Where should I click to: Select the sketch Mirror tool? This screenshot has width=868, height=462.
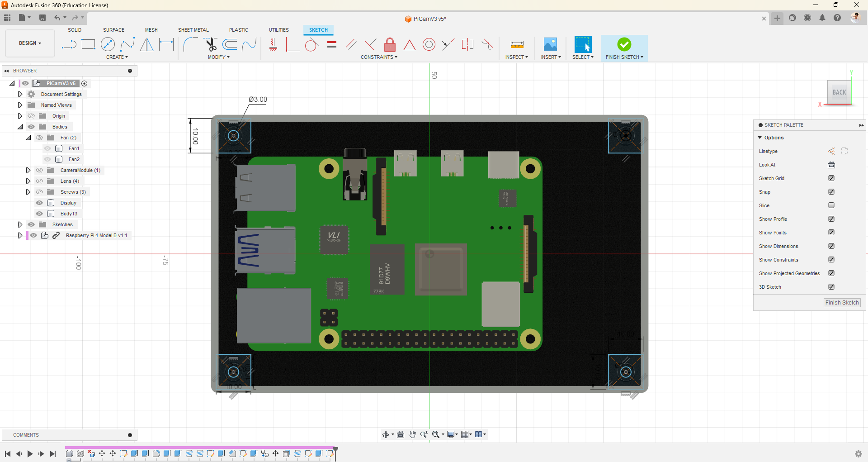(146, 44)
